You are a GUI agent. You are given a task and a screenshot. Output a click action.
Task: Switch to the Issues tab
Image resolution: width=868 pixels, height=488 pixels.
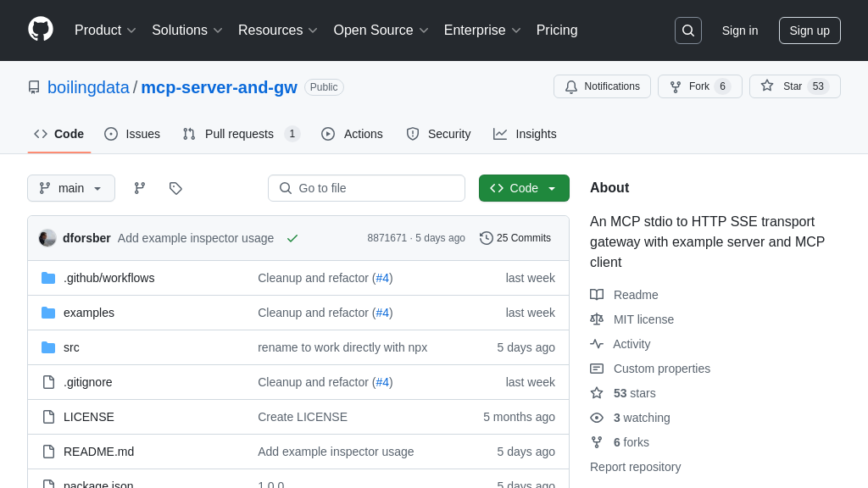[x=132, y=134]
